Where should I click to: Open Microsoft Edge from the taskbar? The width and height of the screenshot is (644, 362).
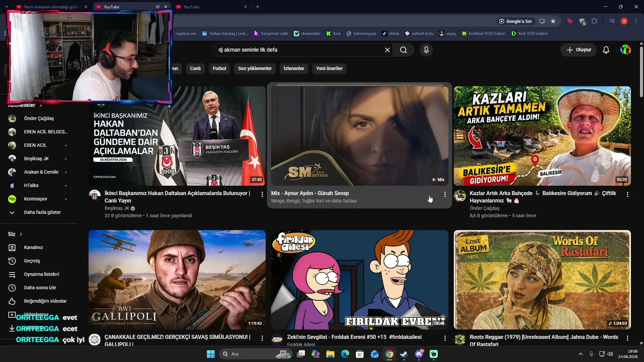coord(345,354)
